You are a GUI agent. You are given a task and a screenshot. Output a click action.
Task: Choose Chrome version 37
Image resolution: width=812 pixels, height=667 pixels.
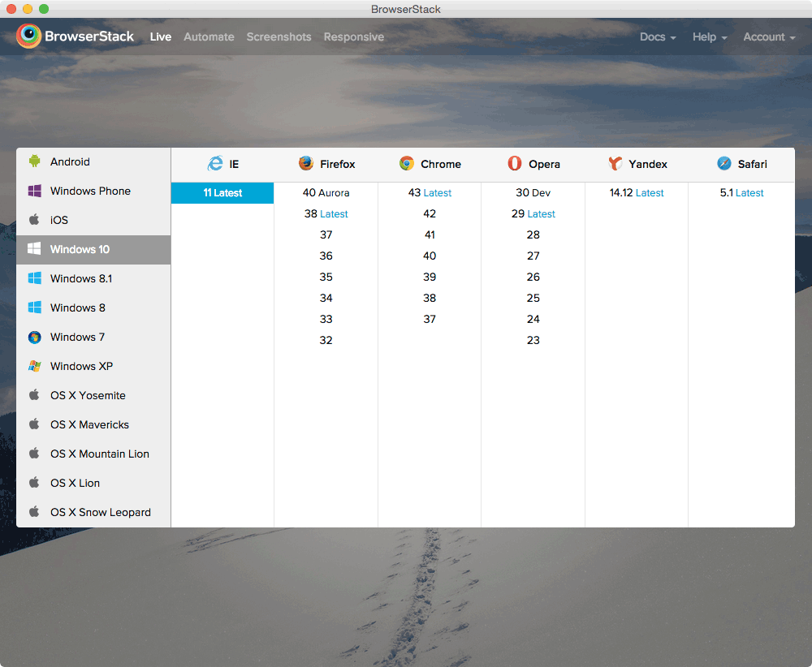[x=430, y=319]
